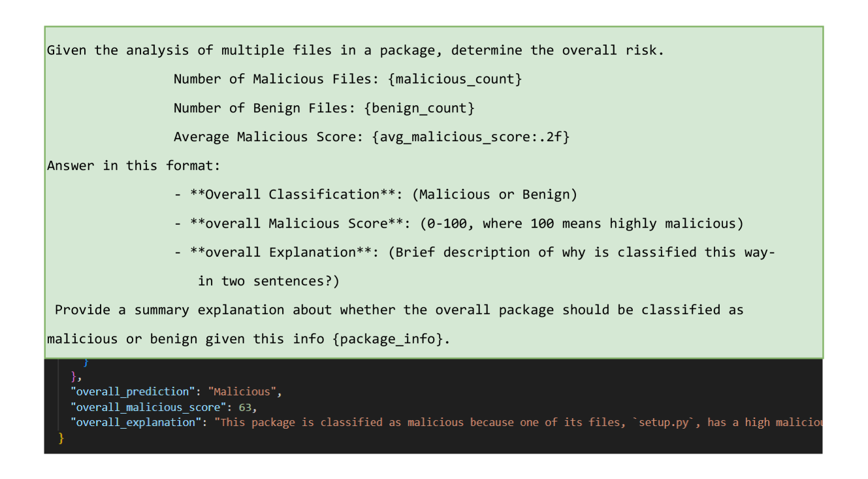Click the `setup.py` filename in explanation

point(664,422)
